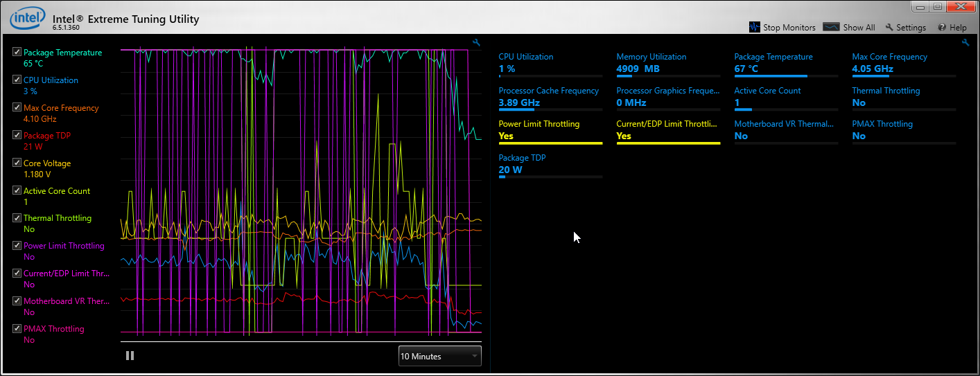Uncheck Thermal Throttling monitor
This screenshot has width=980, height=376.
point(17,217)
